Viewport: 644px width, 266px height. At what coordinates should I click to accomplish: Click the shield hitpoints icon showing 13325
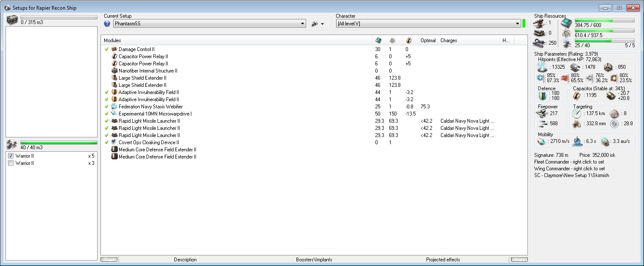click(x=542, y=67)
